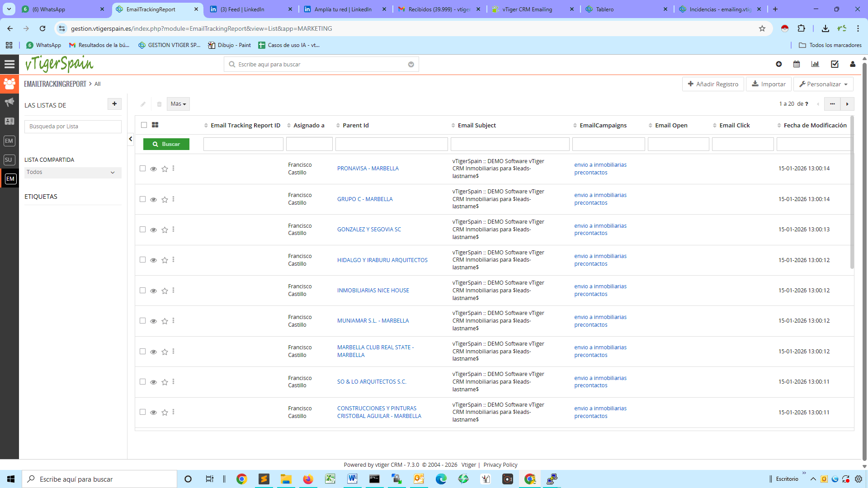Click the tasks checkbox icon in top bar
Screen dimensions: 868x488
tap(834, 64)
